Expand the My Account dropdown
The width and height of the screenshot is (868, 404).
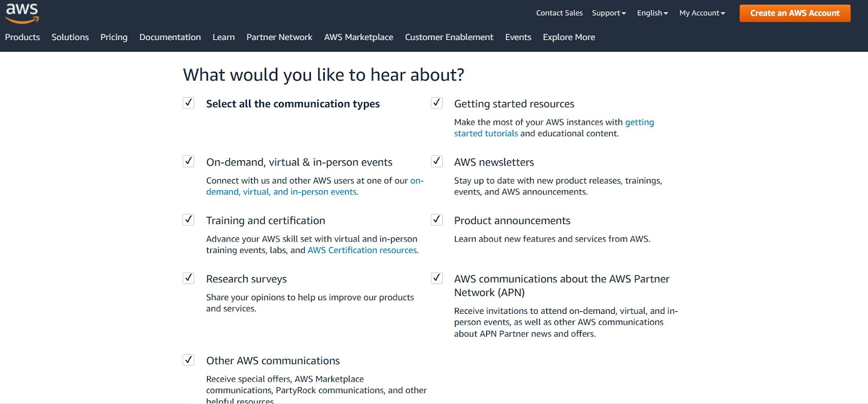[x=702, y=13]
